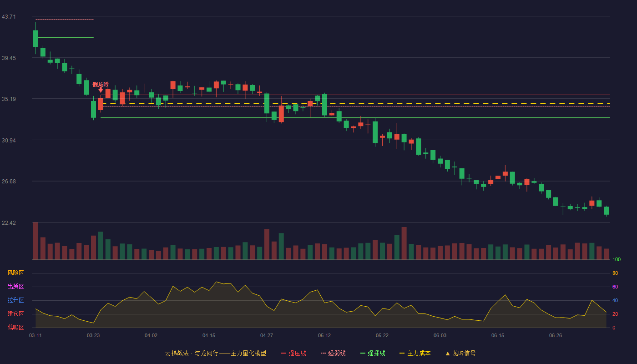Click the 05-22 date label
The height and width of the screenshot is (364, 637).
382,335
